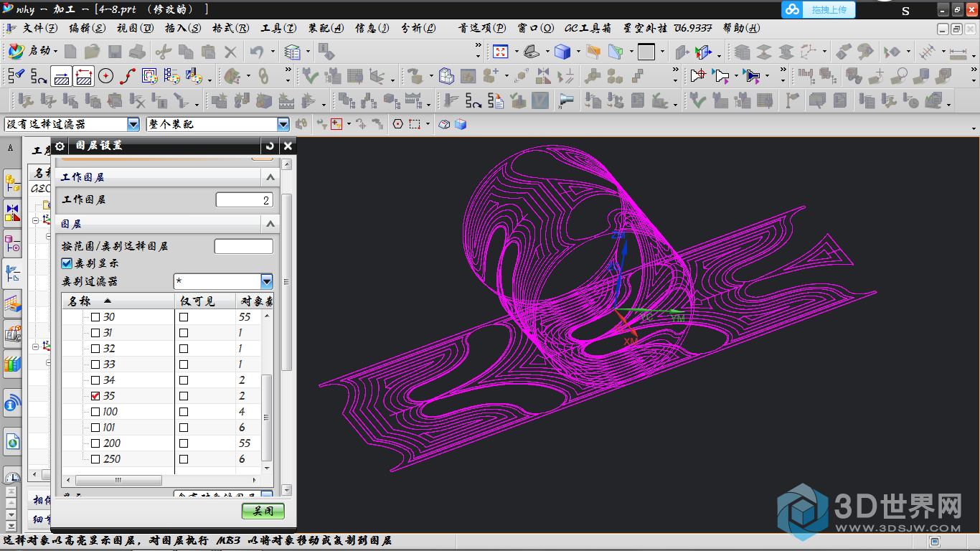Open the 视图(V) menu
This screenshot has height=551, width=980.
135,29
